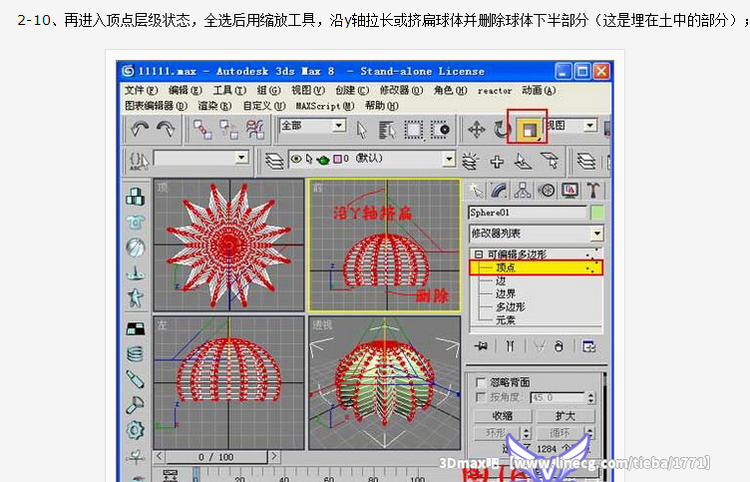Click reactor Spring coil icon
750x482 pixels.
click(135, 354)
